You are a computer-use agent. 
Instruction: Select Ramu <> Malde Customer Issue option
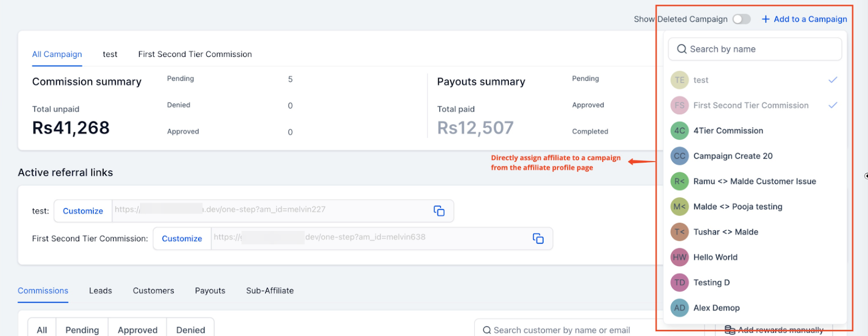754,182
